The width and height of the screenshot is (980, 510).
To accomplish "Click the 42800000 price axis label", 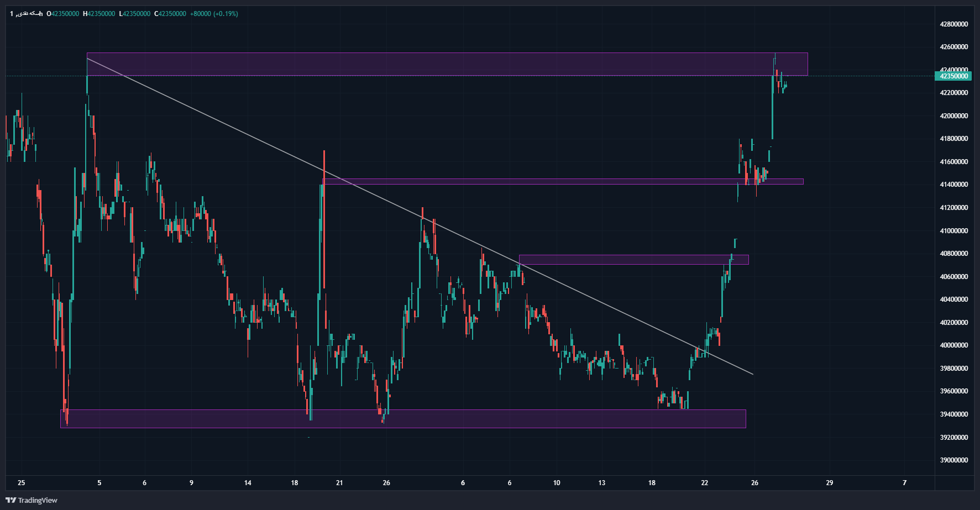I will (x=953, y=24).
